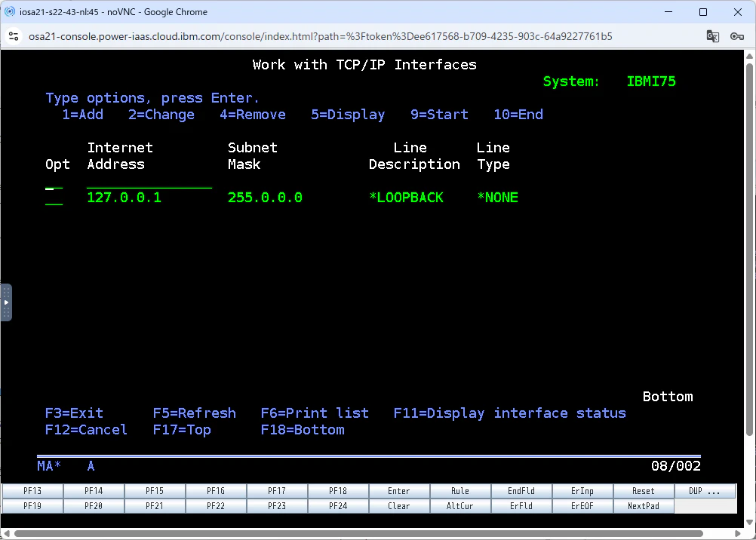
Task: Click the PF15 keypad button
Action: (x=155, y=491)
